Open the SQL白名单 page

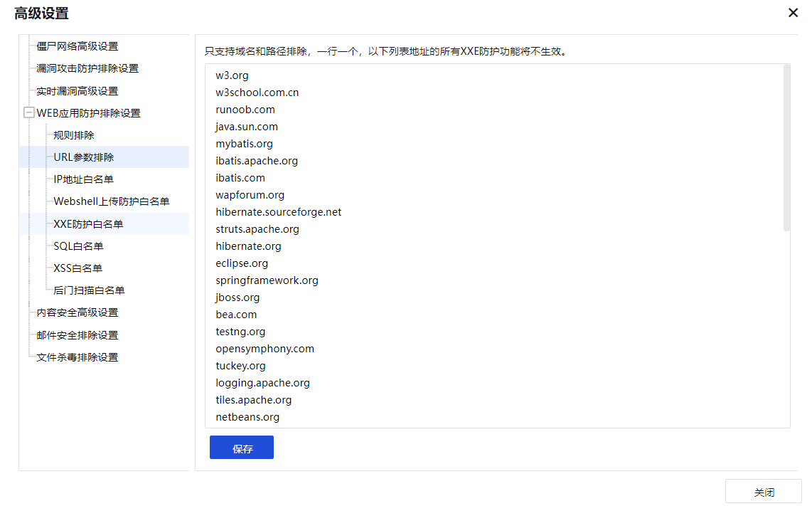(x=78, y=246)
